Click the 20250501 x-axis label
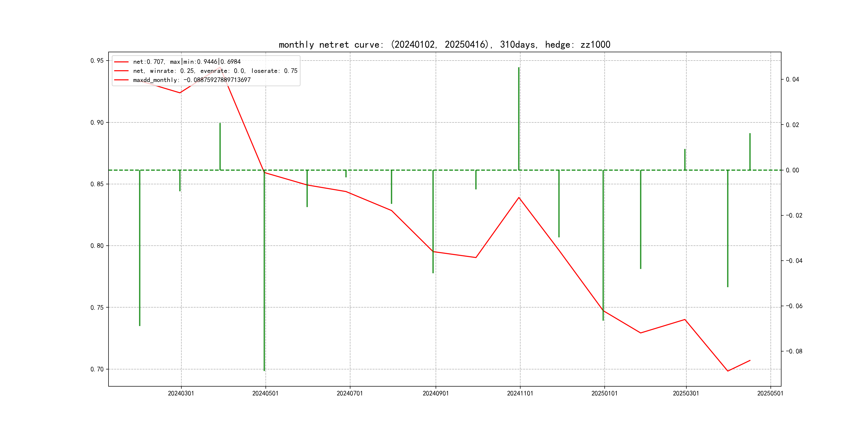Viewport: 868px width, 434px height. click(x=770, y=393)
